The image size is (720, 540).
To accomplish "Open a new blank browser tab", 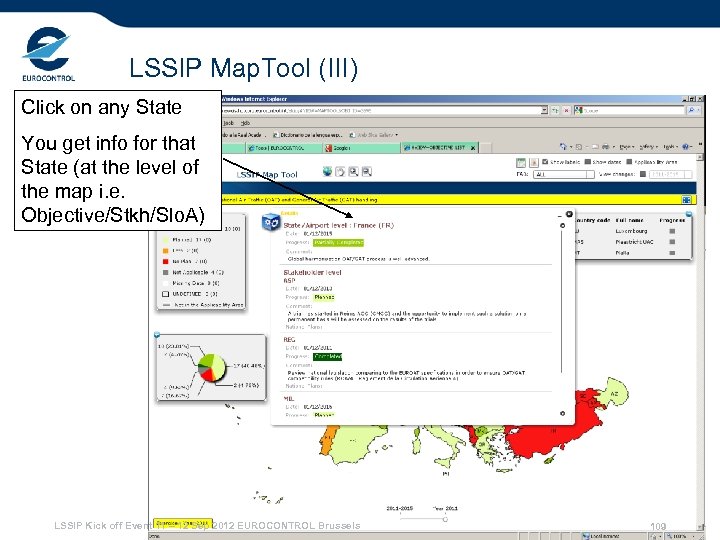I will 485,148.
